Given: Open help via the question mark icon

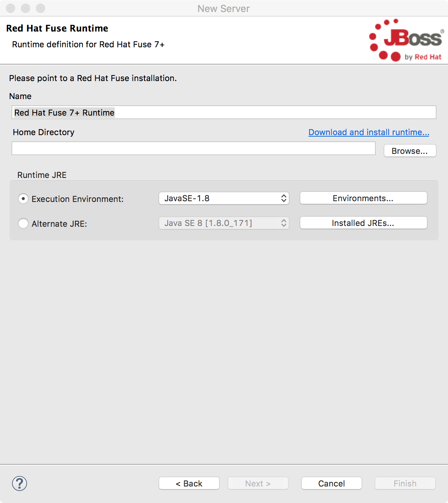Looking at the screenshot, I should 20,483.
